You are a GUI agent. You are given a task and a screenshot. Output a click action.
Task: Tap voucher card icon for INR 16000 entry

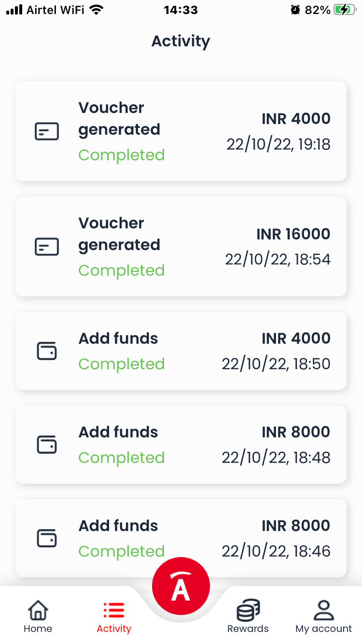(x=47, y=247)
